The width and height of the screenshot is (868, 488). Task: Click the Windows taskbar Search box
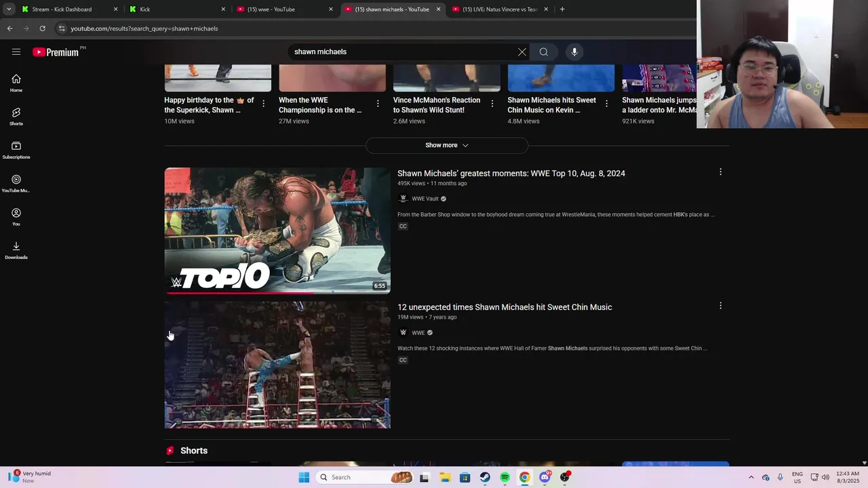[x=366, y=477]
